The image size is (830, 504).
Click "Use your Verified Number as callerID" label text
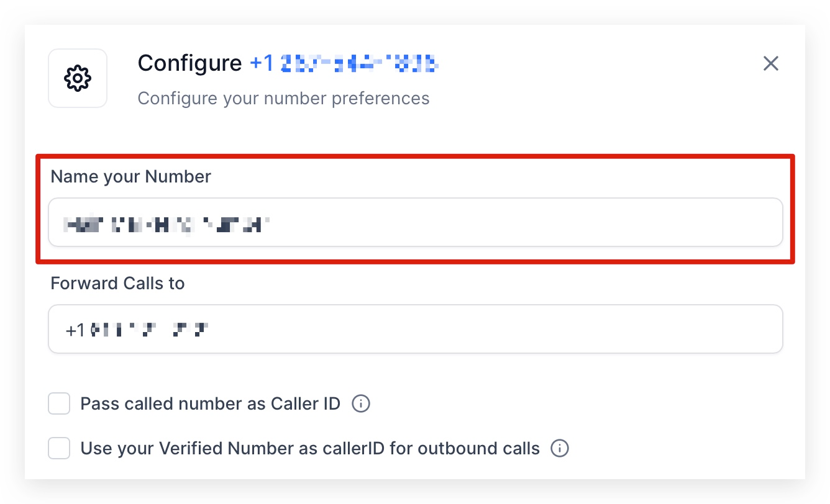pyautogui.click(x=309, y=448)
